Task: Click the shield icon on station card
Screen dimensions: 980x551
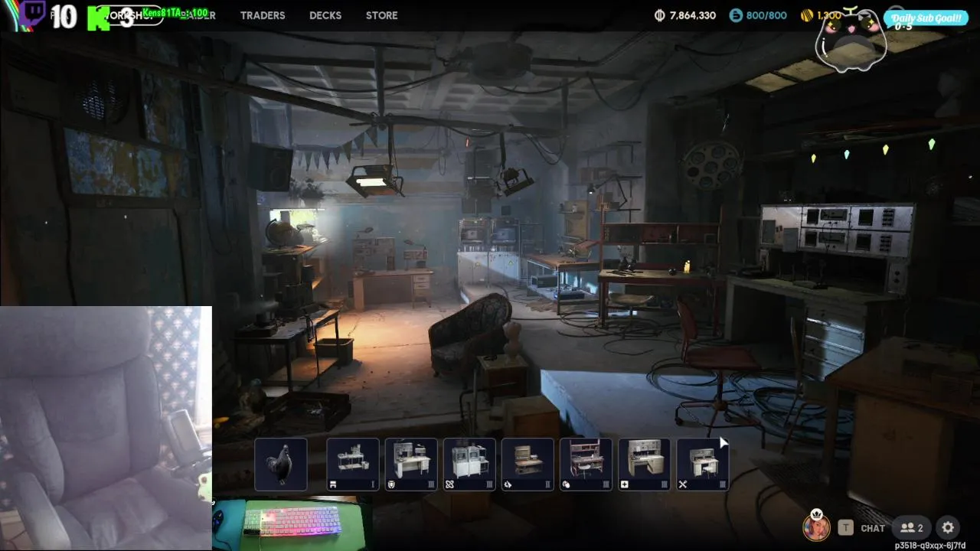Action: coord(391,484)
